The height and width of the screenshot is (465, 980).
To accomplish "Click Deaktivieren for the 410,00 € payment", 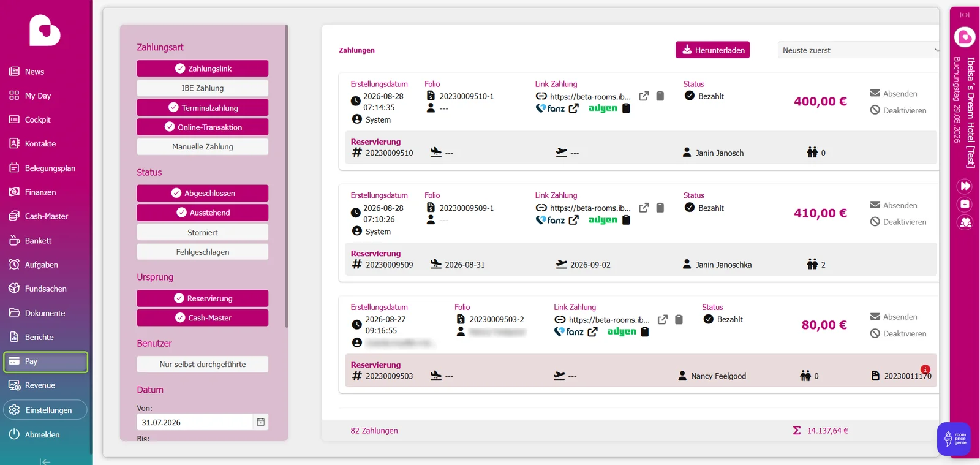I will pos(899,222).
